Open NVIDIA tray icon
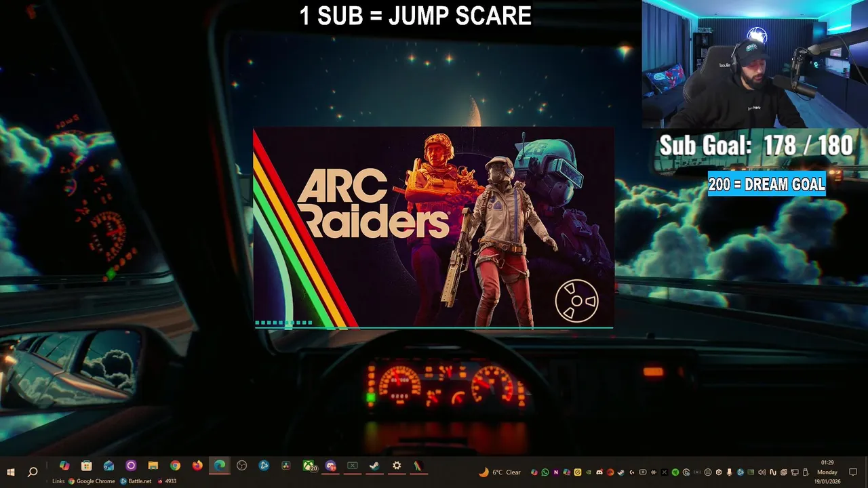This screenshot has height=488, width=868. [x=589, y=472]
